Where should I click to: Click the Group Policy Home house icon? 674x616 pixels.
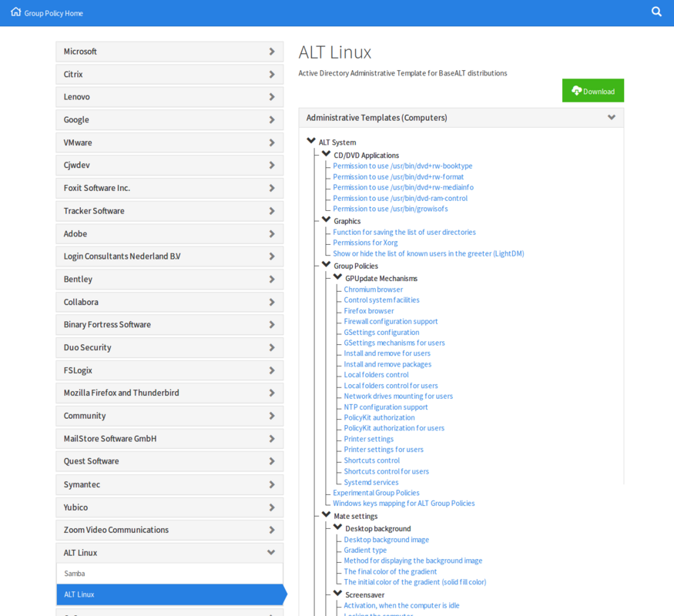pos(16,12)
